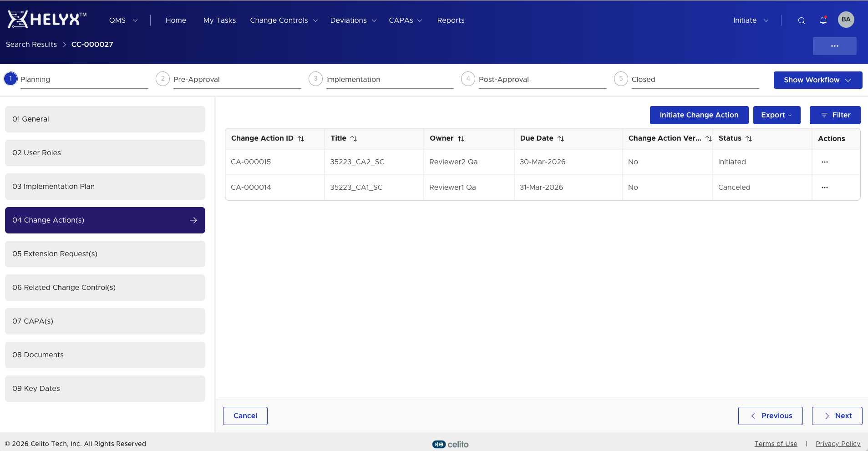This screenshot has height=451, width=868.
Task: Click the Celito footer logo
Action: click(450, 444)
